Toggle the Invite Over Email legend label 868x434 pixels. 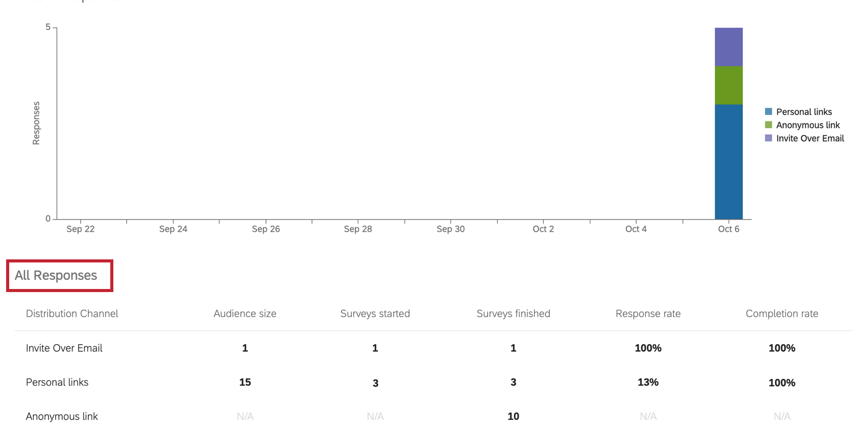tap(810, 138)
